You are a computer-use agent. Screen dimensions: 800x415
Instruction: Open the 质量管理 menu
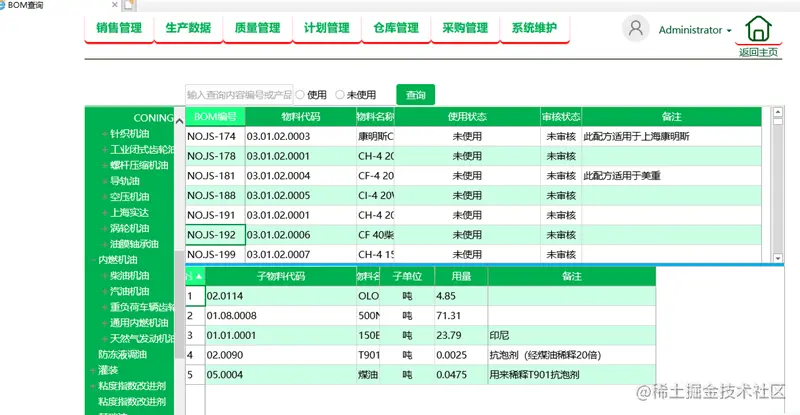[x=258, y=28]
